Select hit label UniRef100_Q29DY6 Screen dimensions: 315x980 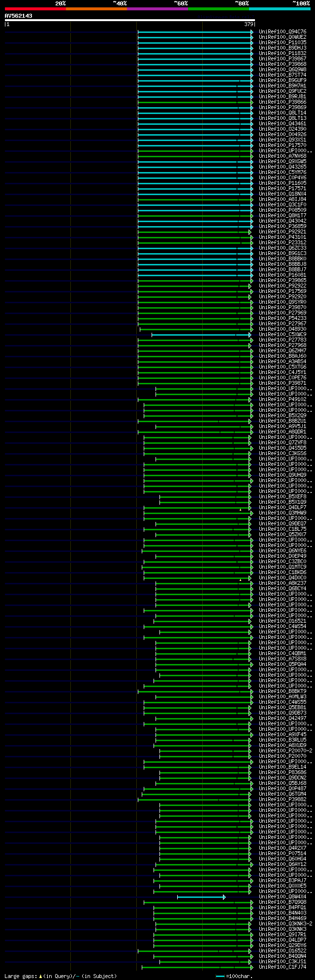283,946
